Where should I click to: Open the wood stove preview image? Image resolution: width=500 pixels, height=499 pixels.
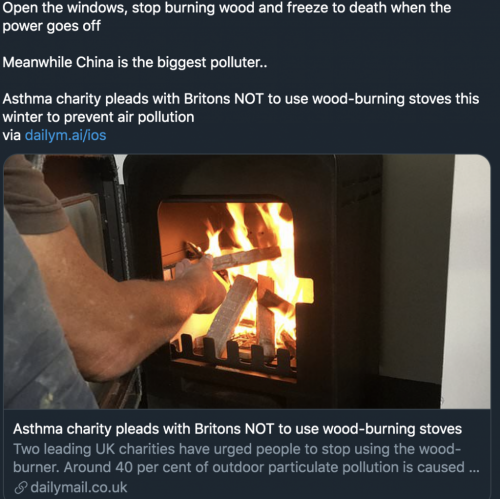point(247,282)
